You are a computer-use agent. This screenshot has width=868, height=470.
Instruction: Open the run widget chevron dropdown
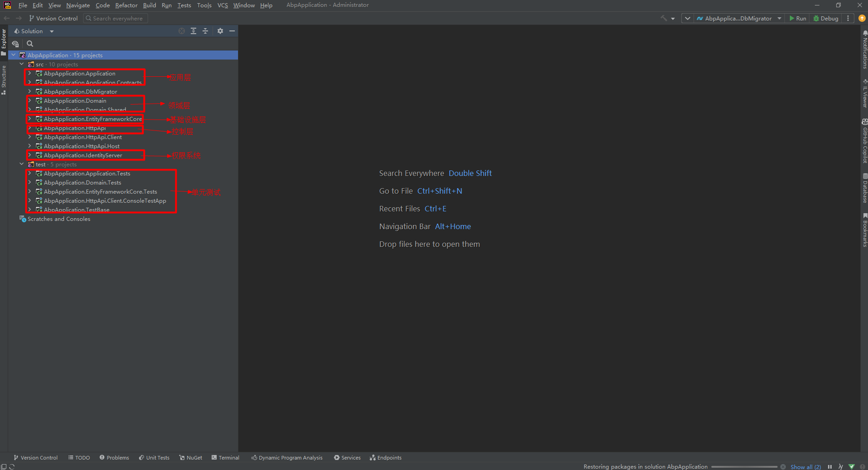[687, 18]
